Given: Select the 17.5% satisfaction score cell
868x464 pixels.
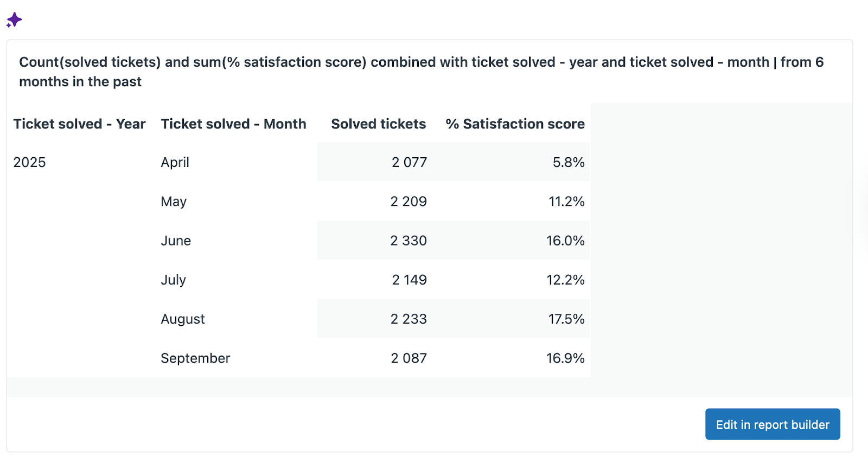Looking at the screenshot, I should [566, 319].
